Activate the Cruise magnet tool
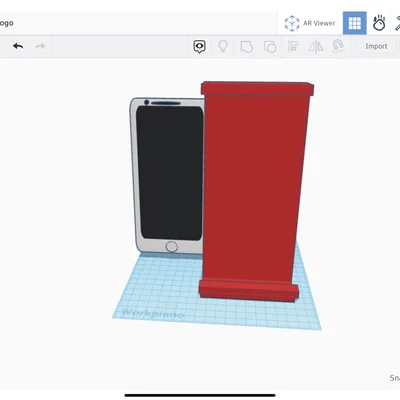This screenshot has width=400, height=400. (x=338, y=46)
